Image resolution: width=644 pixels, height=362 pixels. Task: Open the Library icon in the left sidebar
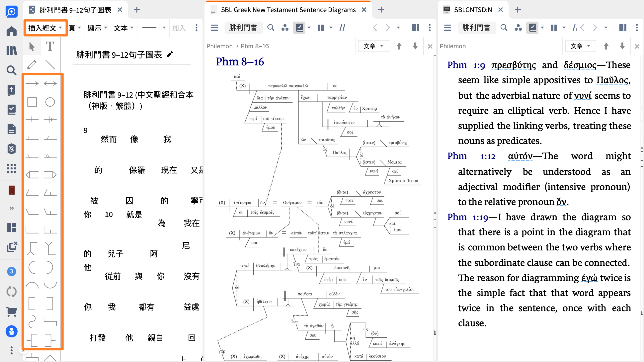click(x=12, y=51)
